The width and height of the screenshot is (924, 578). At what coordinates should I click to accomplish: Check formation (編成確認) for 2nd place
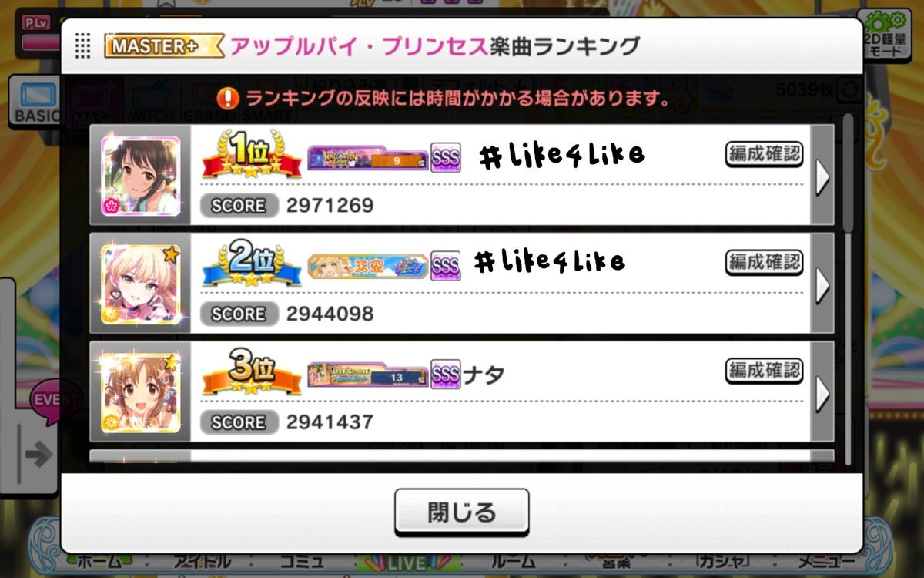point(764,262)
